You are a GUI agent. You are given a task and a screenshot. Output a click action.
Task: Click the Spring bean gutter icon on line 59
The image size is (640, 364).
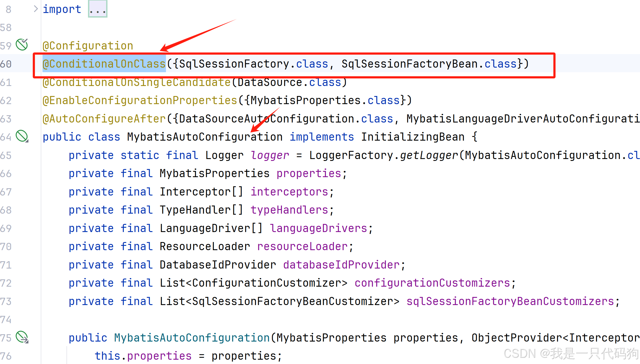(22, 45)
